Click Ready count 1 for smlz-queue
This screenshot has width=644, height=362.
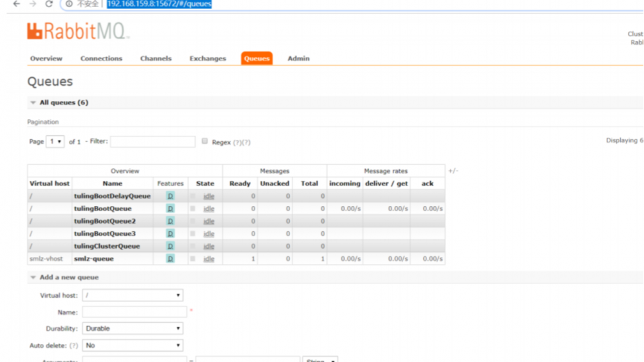tap(253, 259)
